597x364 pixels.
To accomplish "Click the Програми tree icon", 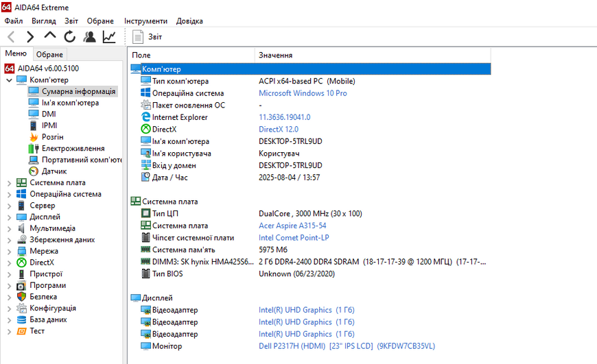I will tap(22, 285).
